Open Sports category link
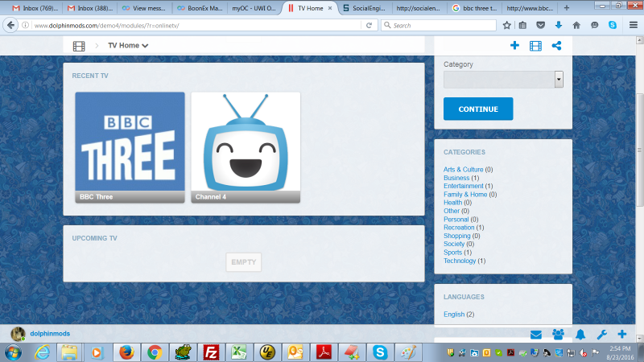This screenshot has height=362, width=644. (x=452, y=253)
